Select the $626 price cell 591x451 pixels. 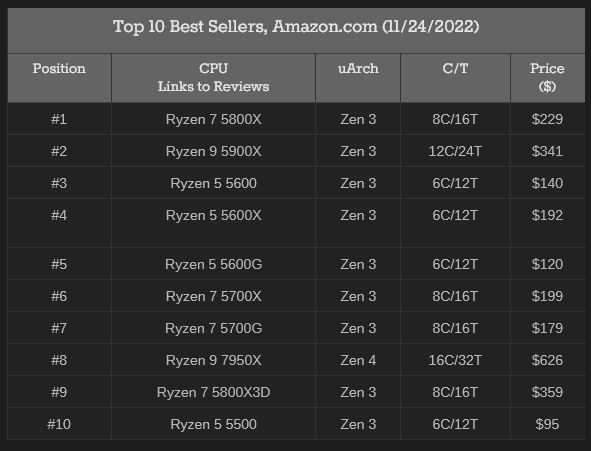[547, 361]
